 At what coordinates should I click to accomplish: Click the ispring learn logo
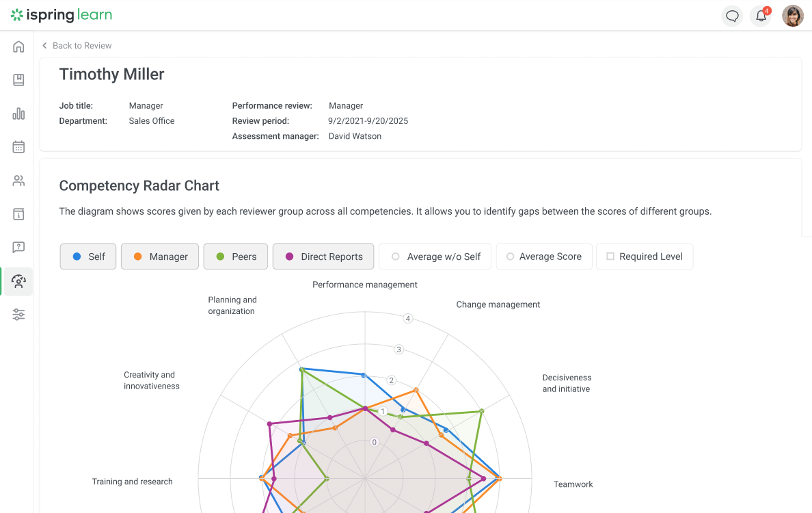(61, 15)
